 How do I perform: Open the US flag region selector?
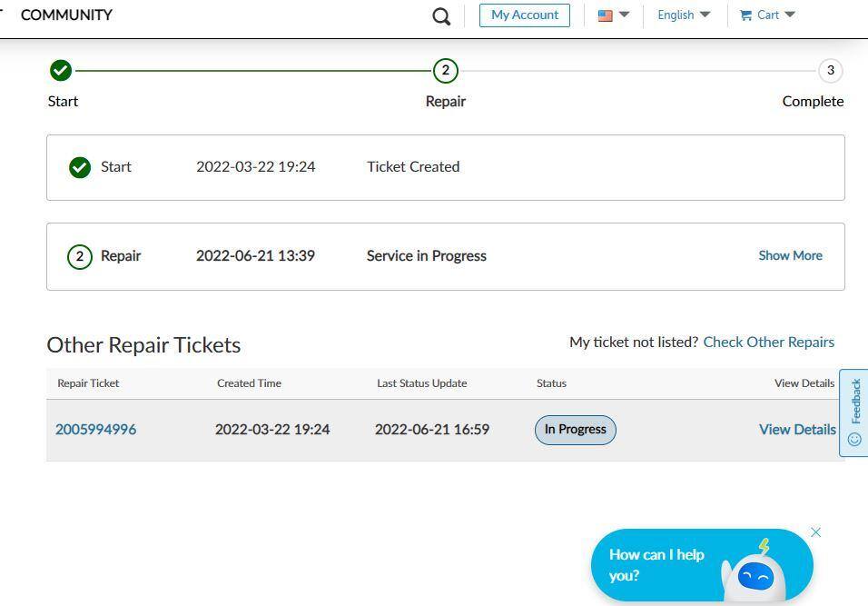606,15
